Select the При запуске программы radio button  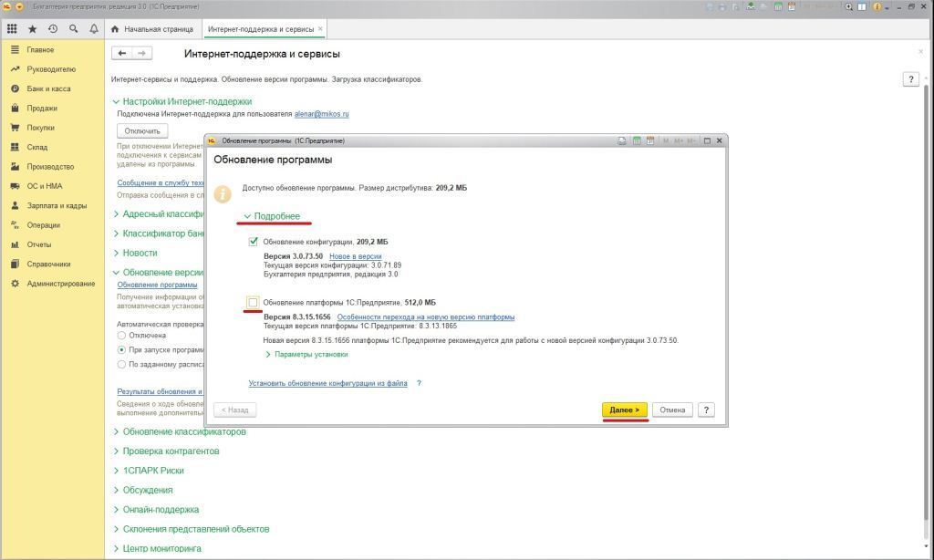(x=121, y=349)
